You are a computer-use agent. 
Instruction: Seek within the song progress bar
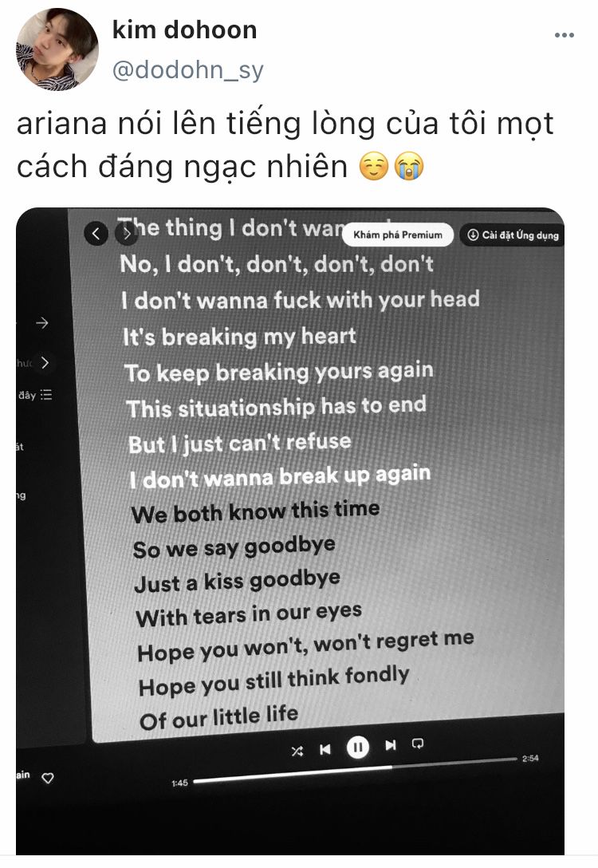[x=356, y=771]
